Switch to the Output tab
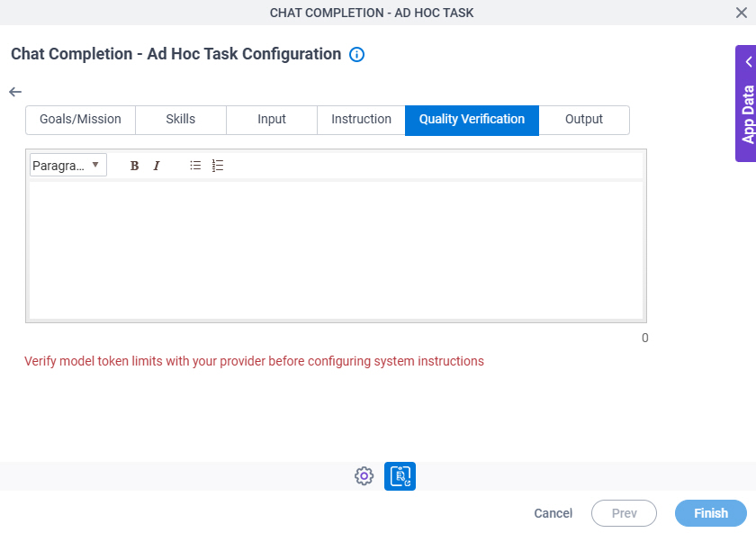Viewport: 756px width, 533px height. 584,120
